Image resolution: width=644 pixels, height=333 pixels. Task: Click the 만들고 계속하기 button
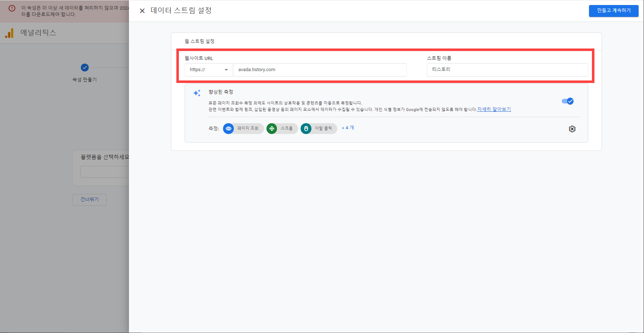(613, 11)
